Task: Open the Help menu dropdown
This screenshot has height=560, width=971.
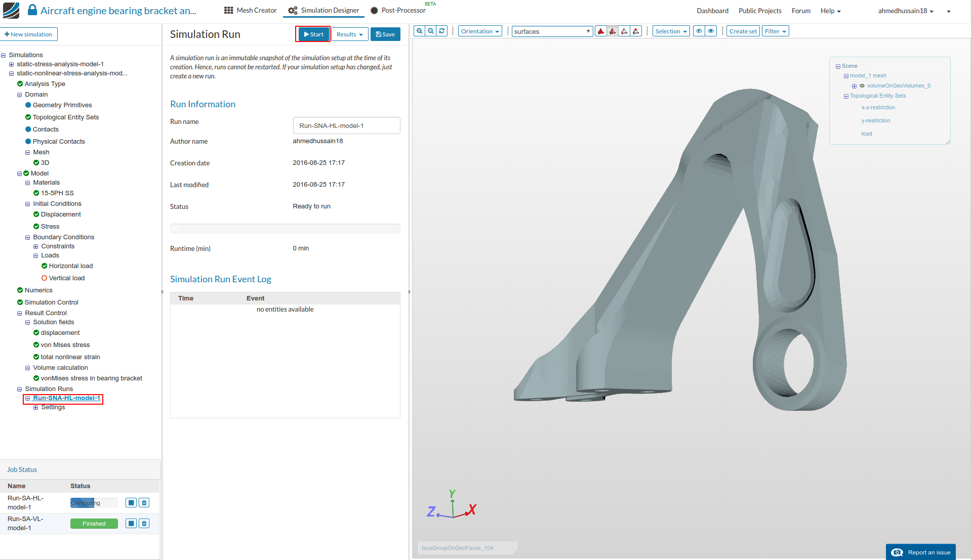Action: coord(830,11)
